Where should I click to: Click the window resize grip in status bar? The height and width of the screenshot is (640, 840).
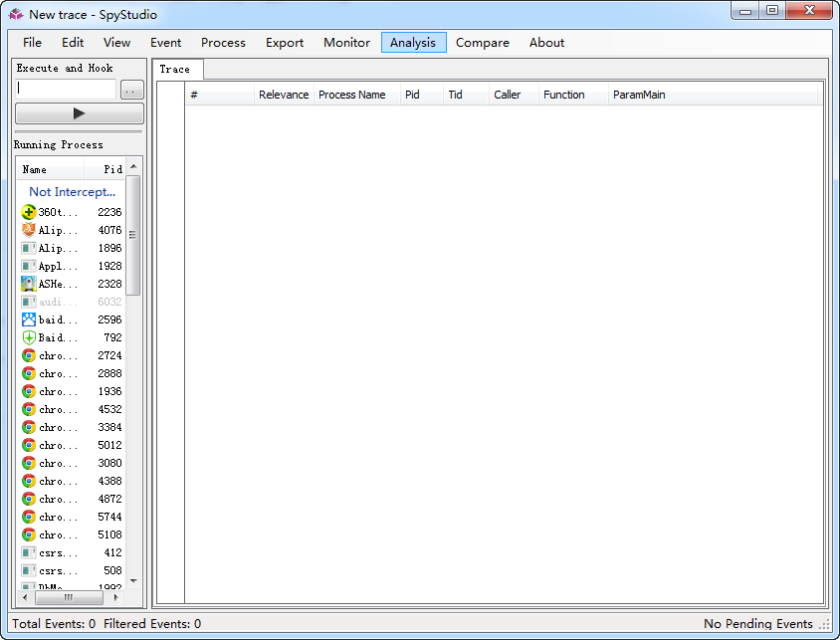824,624
